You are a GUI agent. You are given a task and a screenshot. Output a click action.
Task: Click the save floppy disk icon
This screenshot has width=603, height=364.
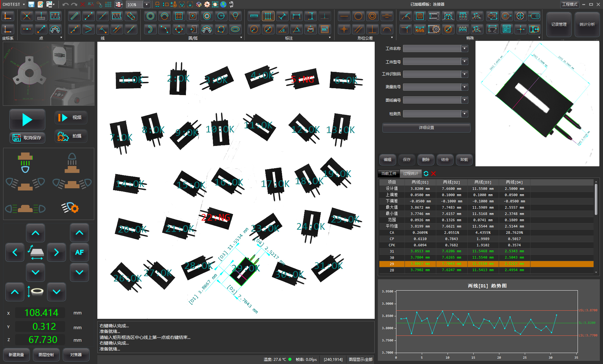tap(31, 4)
